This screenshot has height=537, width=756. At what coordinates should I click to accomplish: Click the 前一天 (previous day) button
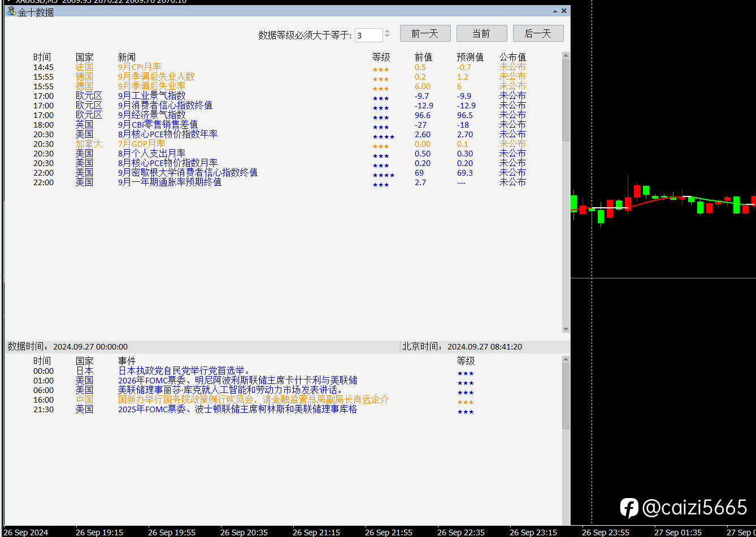(x=425, y=34)
